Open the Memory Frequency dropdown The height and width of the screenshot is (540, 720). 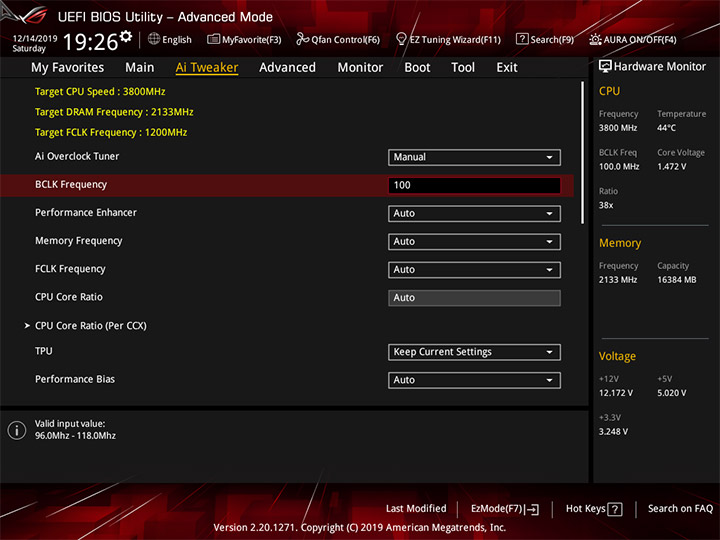point(474,242)
